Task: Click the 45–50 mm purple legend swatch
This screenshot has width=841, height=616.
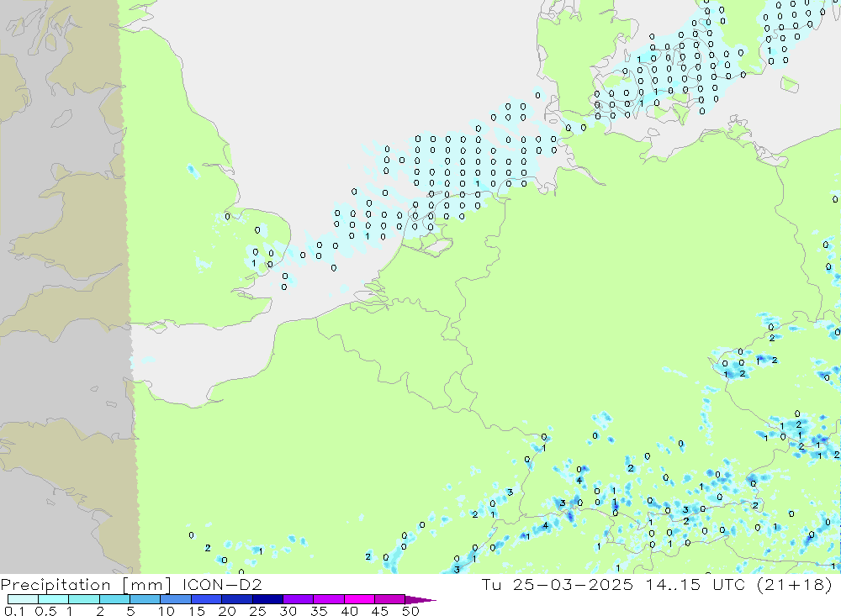Action: [389, 599]
